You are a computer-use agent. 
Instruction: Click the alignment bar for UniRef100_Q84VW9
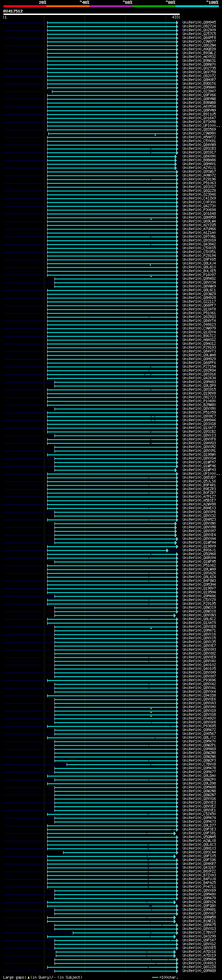pos(112,145)
